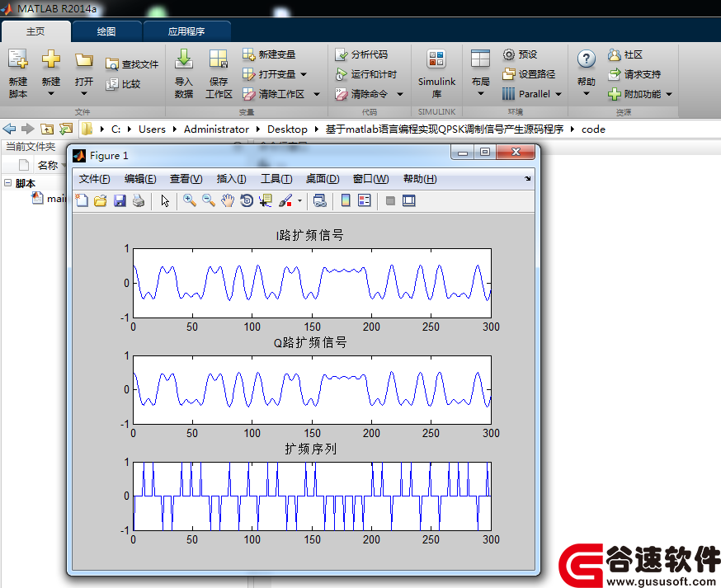Open the File (文件) menu in Figure 1
Screen dimensions: 721x588
click(94, 179)
